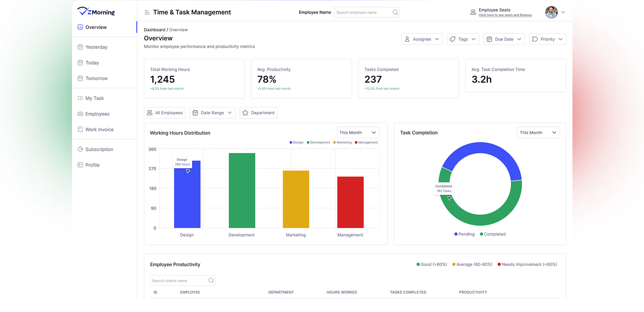Open Working Hours Distribution This Month dropdown

(358, 133)
